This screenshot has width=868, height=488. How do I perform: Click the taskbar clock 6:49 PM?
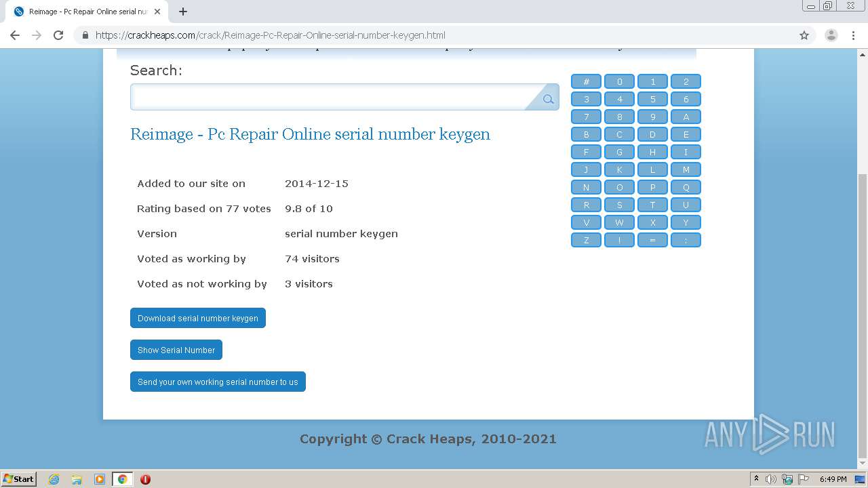point(833,479)
